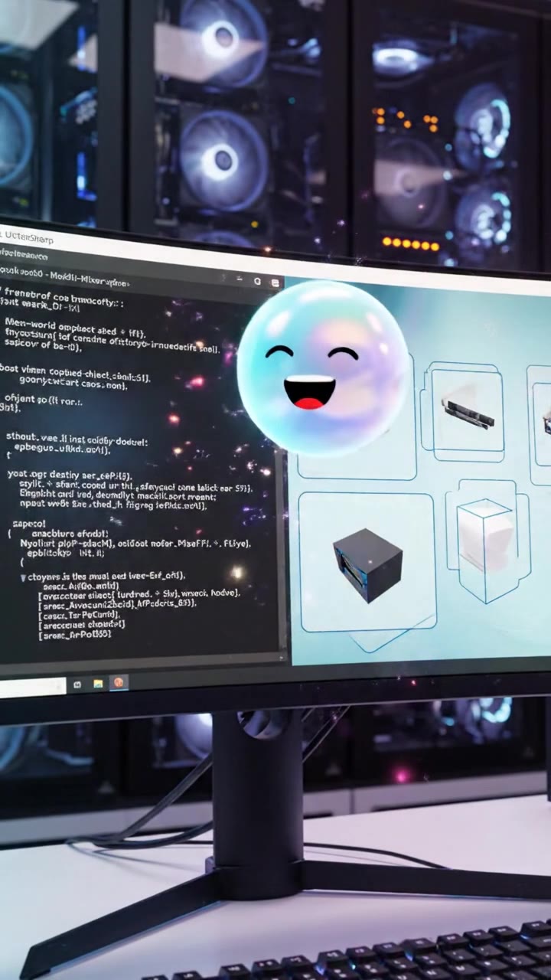Viewport: 551px width, 980px height.
Task: Click the task view icon on the taskbar
Action: (x=77, y=684)
